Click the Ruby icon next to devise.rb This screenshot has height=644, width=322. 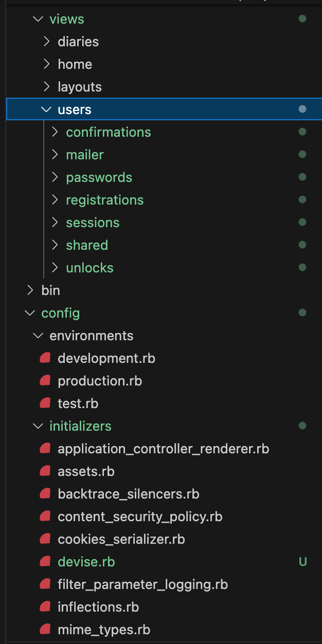[45, 561]
